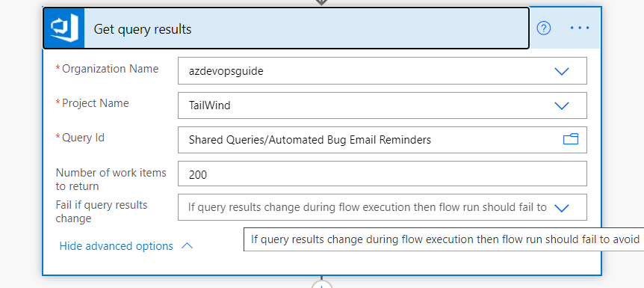Click the work items field showing 200
The height and width of the screenshot is (288, 644).
point(383,174)
